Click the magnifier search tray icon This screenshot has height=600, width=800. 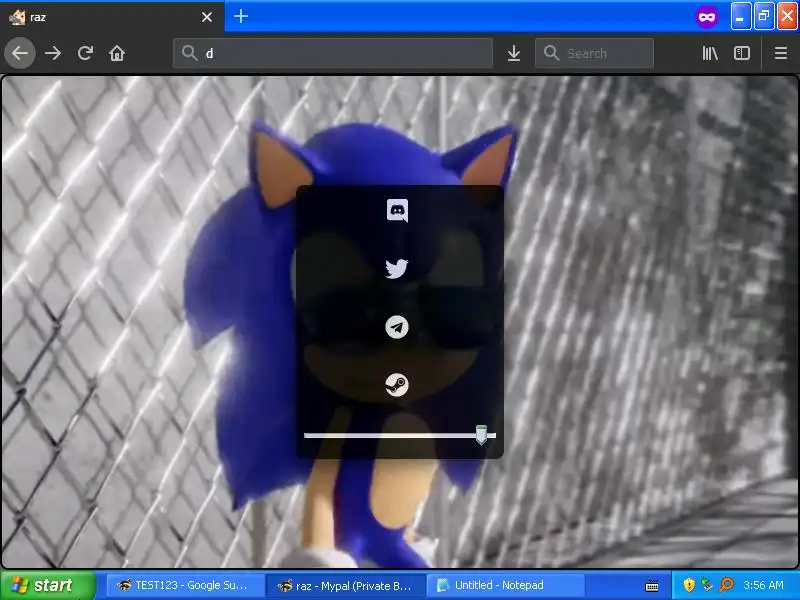click(726, 585)
